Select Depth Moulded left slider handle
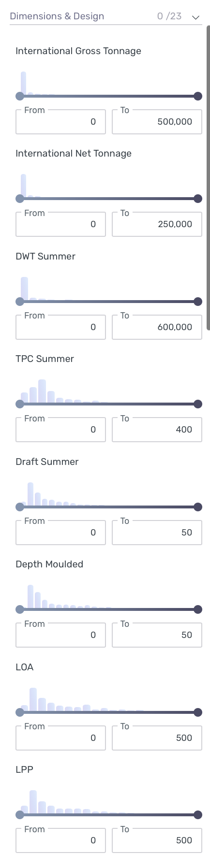Screen dimensions: 210x868 point(20,609)
